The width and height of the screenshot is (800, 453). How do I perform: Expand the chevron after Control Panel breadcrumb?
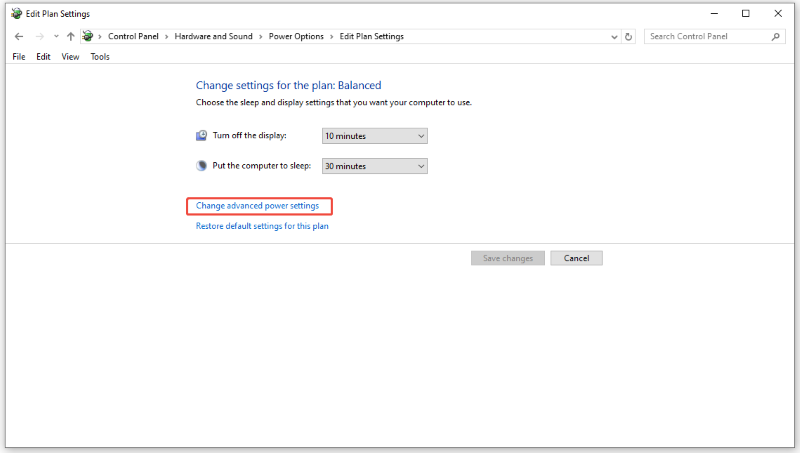click(x=166, y=37)
